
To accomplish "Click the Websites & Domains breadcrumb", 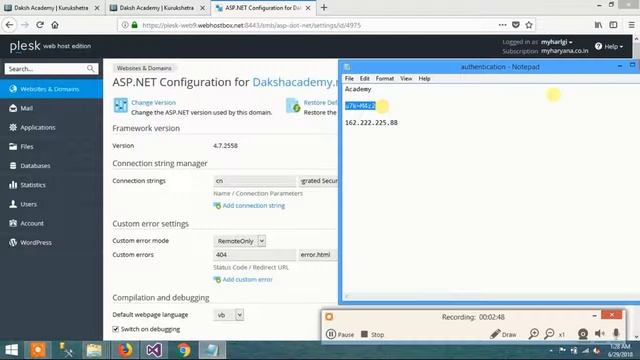I will click(144, 68).
